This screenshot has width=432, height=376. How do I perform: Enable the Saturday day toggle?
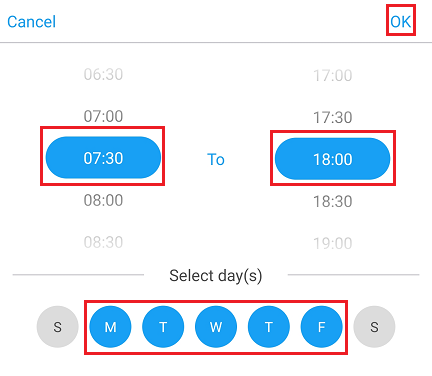tap(374, 327)
